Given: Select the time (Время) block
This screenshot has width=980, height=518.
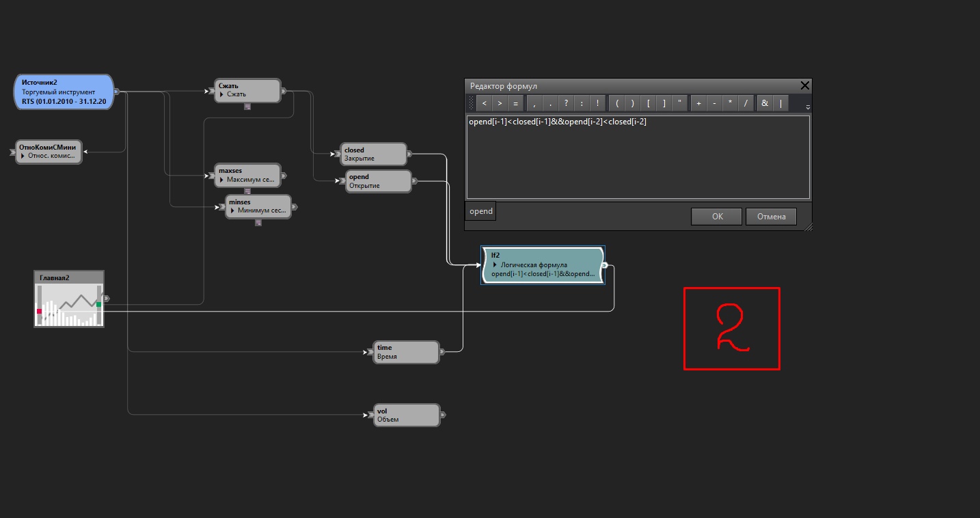Looking at the screenshot, I should click(407, 352).
